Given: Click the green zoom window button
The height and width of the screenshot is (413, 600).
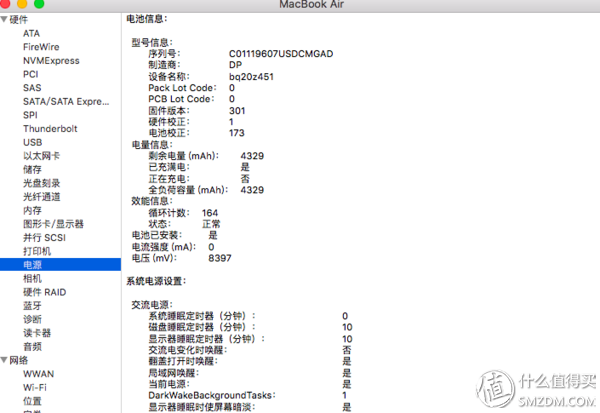Looking at the screenshot, I should point(39,3).
